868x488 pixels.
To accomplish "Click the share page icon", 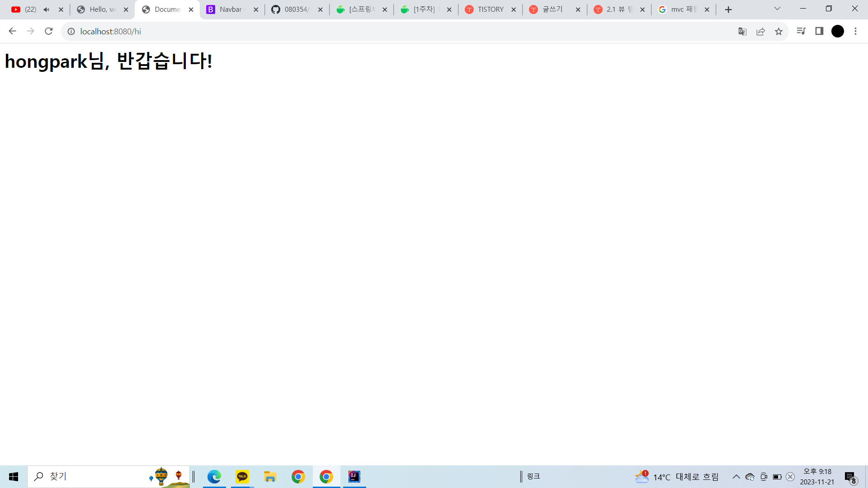I will tap(760, 31).
